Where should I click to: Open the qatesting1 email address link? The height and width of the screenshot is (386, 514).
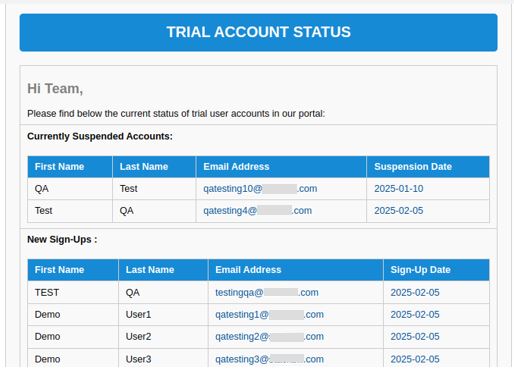click(x=269, y=314)
